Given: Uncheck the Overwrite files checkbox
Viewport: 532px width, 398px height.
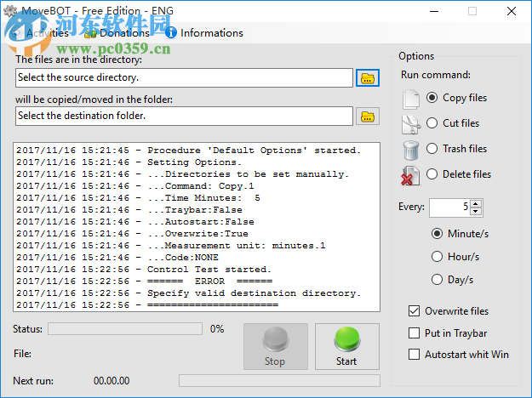Looking at the screenshot, I should point(414,311).
